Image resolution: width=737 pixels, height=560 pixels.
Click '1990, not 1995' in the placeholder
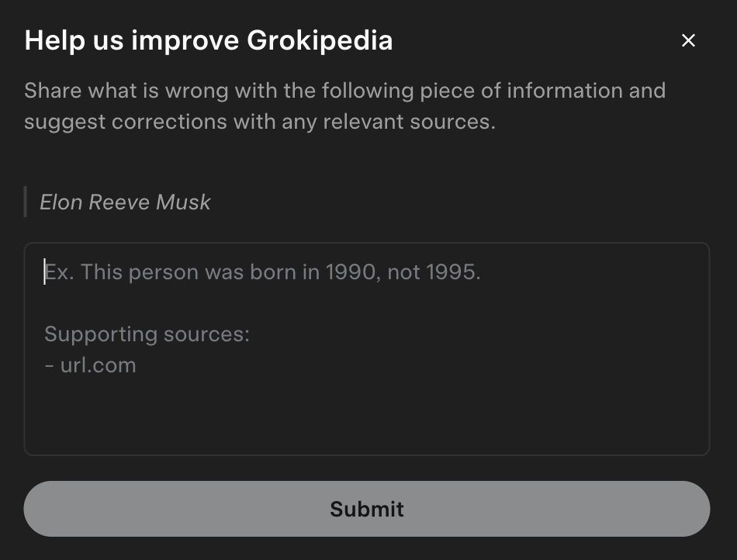[403, 272]
